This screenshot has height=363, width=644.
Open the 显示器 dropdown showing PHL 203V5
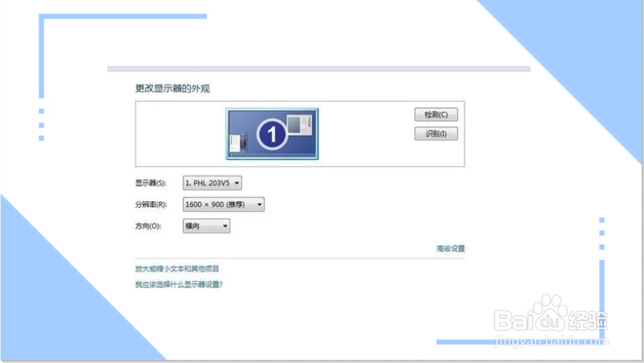tap(212, 183)
